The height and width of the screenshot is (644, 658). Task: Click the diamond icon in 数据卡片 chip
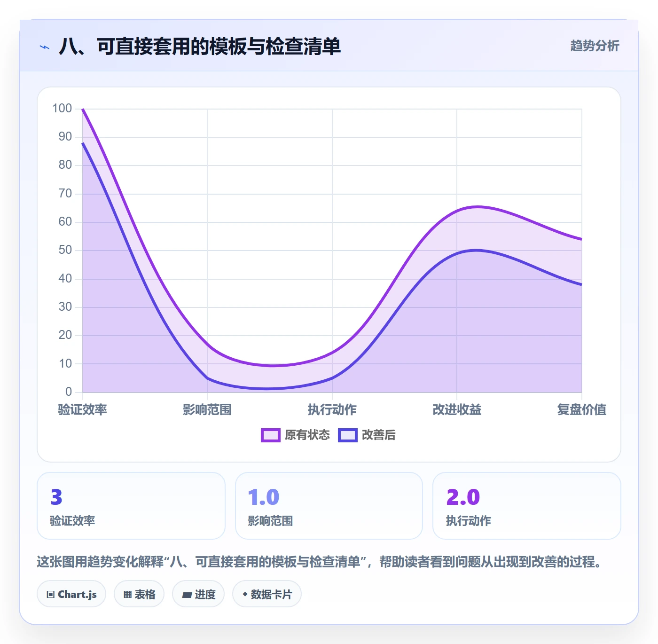tap(245, 594)
